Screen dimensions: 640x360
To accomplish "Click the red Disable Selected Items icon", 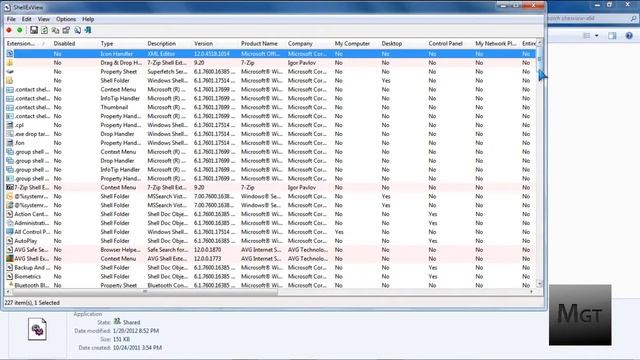I will click(x=9, y=30).
